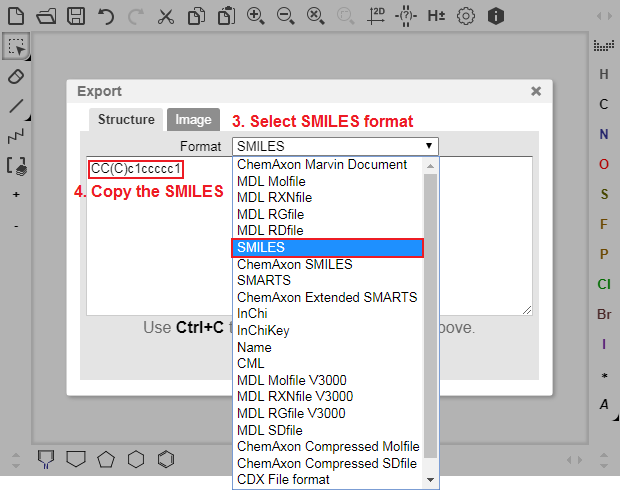Click the Save floppy disk icon

76,16
